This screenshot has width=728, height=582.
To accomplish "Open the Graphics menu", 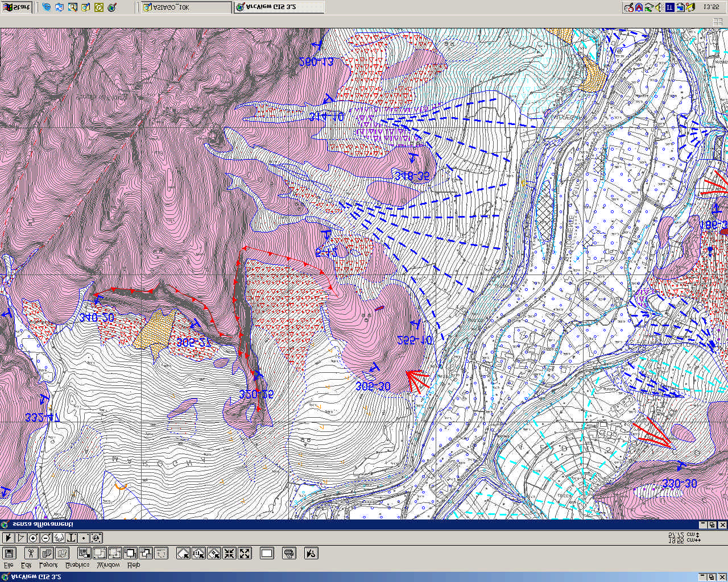I will click(77, 566).
